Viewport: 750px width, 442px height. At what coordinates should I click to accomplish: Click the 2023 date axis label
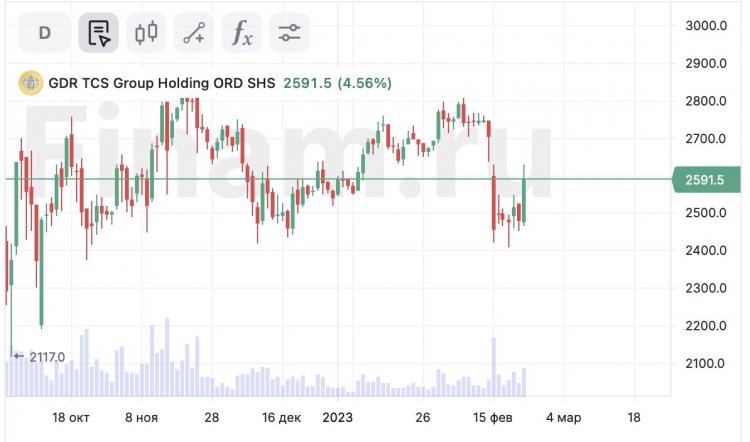[x=337, y=418]
